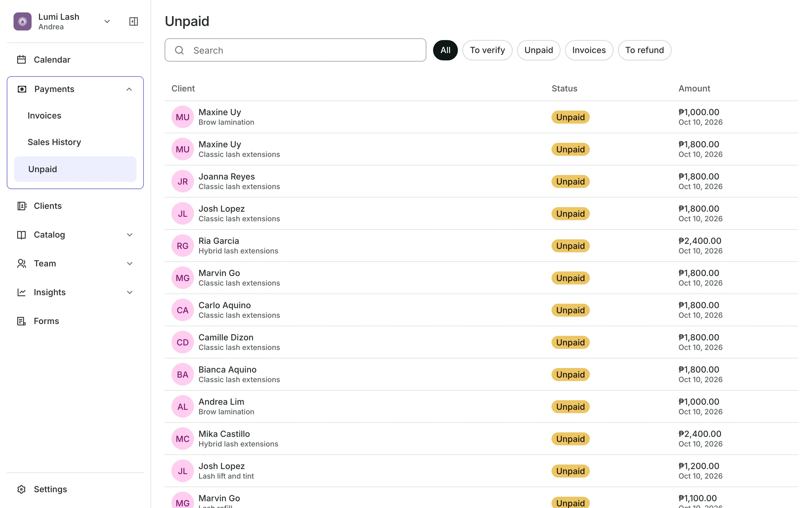Focus the Search input field

[x=295, y=50]
